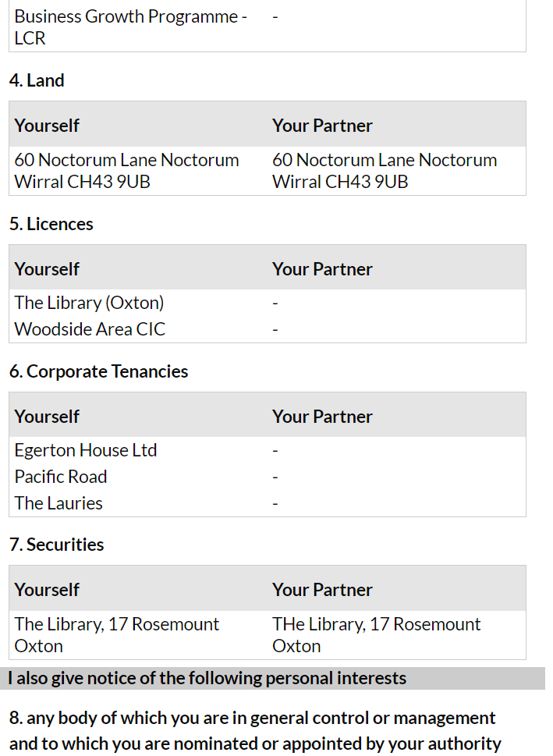553x756 pixels.
Task: Click "Yourself" header in Corporate Tenancies table
Action: (47, 417)
